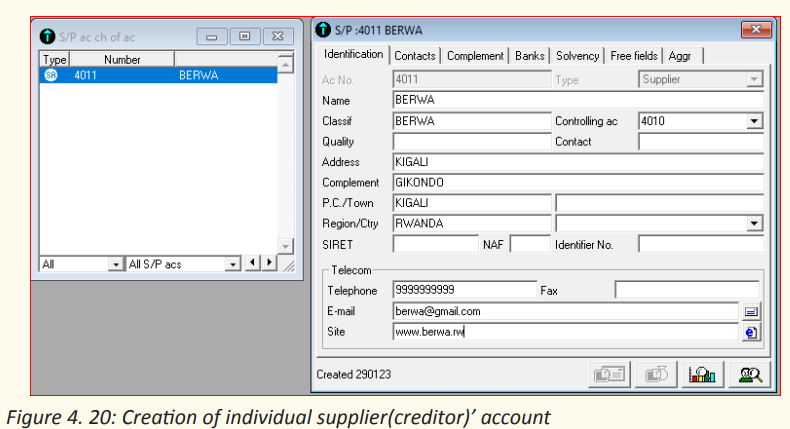Click the Classif field
This screenshot has height=429, width=790.
tap(472, 121)
